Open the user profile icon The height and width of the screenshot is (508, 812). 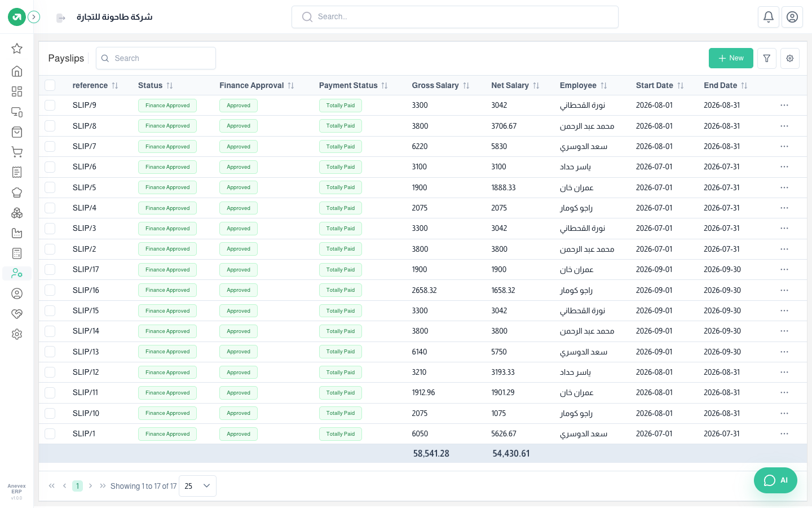coord(792,17)
